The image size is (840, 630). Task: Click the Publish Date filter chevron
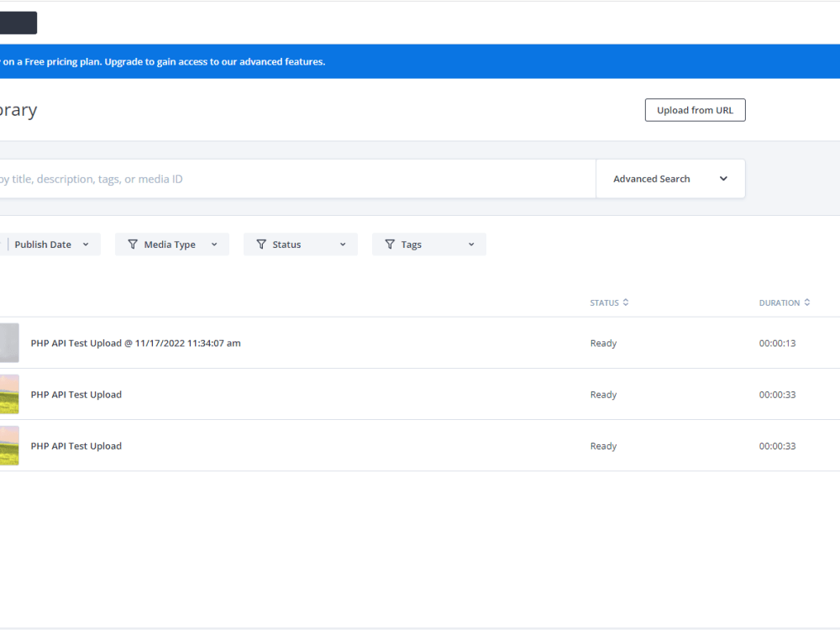pos(87,244)
